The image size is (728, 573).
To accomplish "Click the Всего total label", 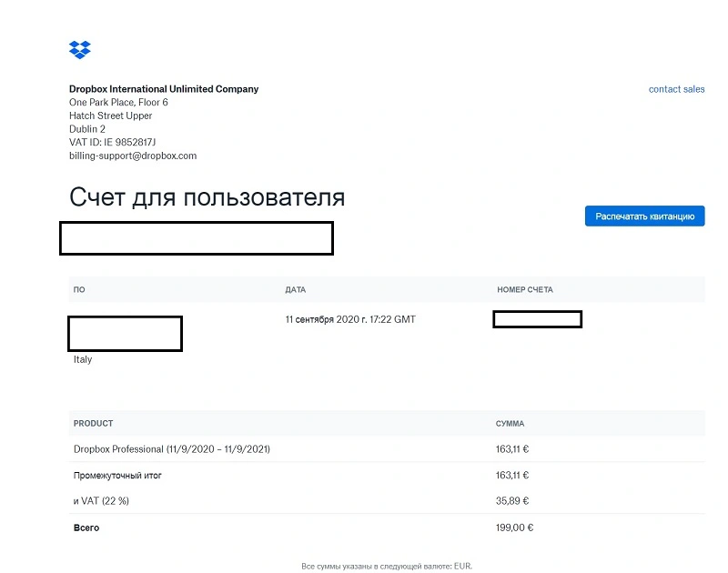I will point(86,528).
